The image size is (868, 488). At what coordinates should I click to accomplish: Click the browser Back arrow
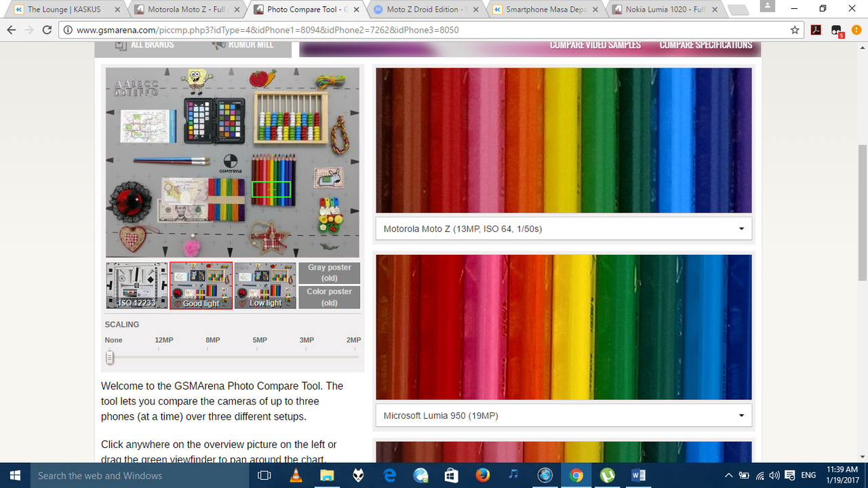coord(12,30)
